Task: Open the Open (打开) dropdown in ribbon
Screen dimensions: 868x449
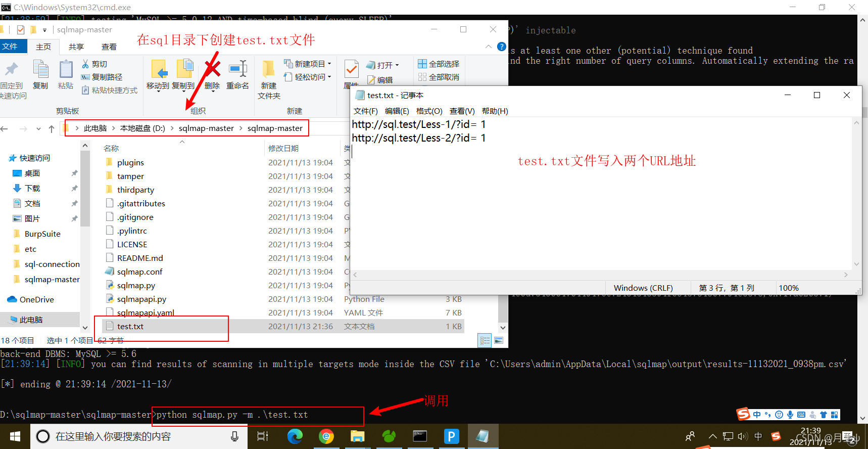Action: (x=382, y=65)
